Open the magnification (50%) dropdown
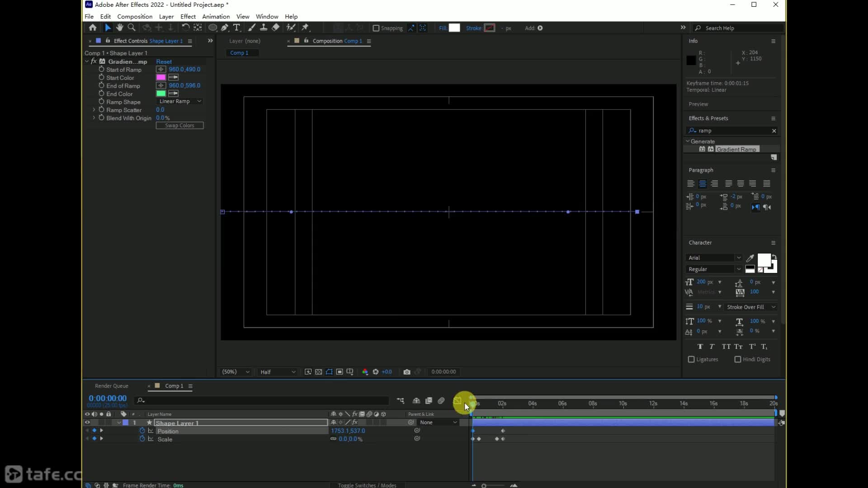Viewport: 868px width, 488px height. pyautogui.click(x=236, y=372)
